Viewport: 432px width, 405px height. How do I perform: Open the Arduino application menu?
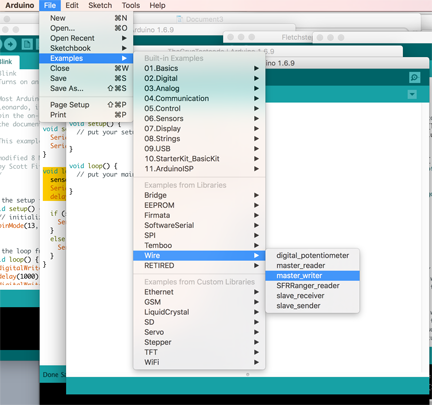tap(20, 5)
